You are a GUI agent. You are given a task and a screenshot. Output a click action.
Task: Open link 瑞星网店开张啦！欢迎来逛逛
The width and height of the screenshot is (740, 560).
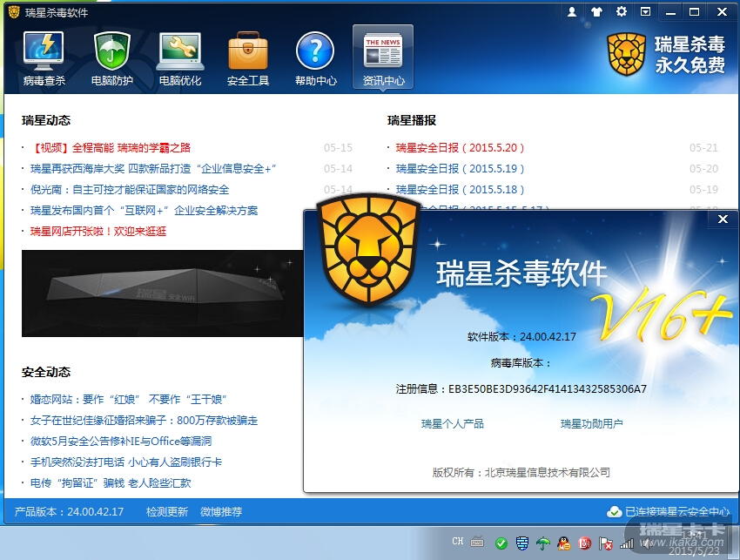(x=98, y=231)
